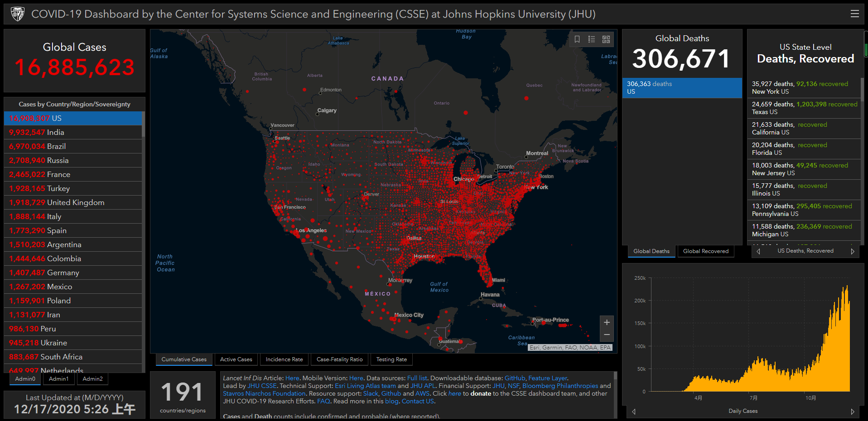Select Iran in the country cases list

pos(73,315)
